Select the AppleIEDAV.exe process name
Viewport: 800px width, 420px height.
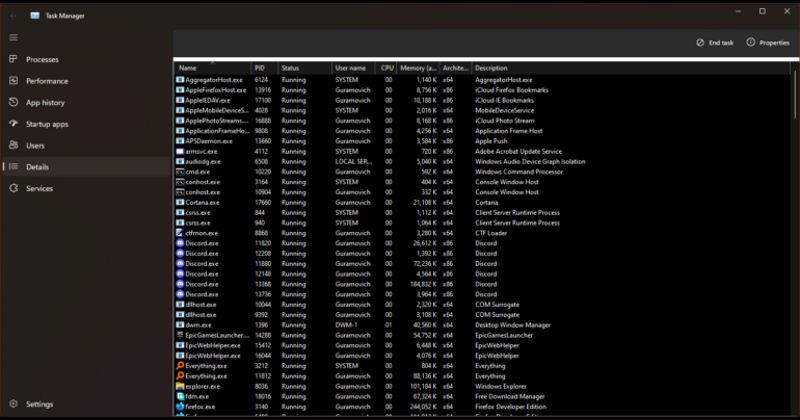click(208, 100)
